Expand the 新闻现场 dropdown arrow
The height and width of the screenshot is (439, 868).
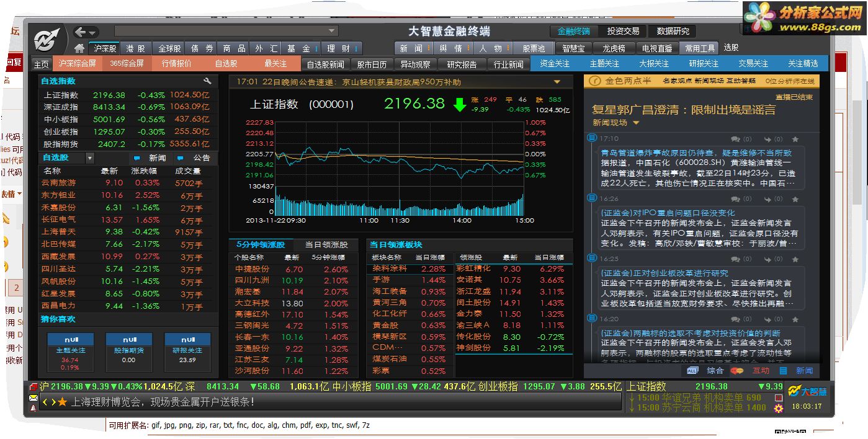(x=636, y=123)
